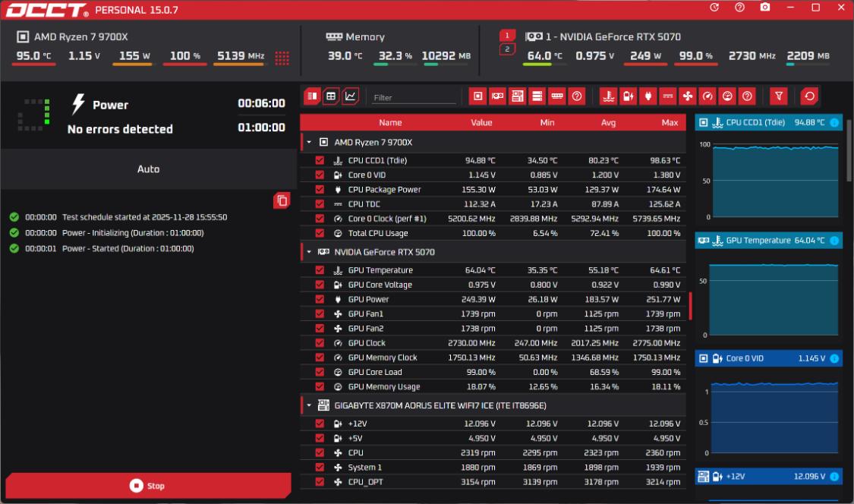
Task: Select GPU tab 2 in header
Action: click(x=508, y=49)
